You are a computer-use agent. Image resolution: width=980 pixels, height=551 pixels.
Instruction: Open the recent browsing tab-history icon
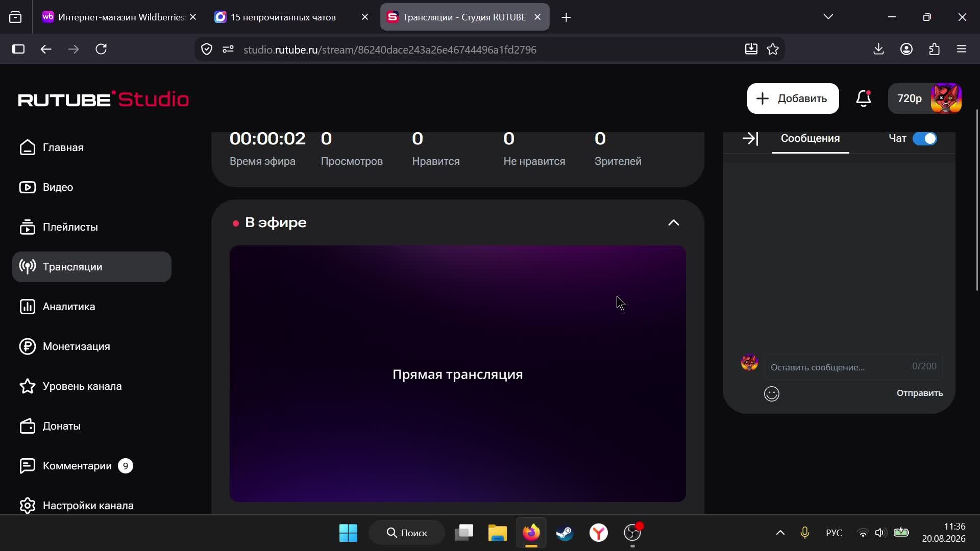pos(16,17)
